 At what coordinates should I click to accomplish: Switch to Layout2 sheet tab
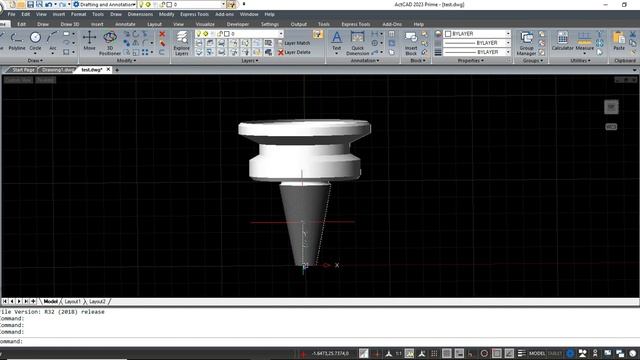tap(97, 302)
